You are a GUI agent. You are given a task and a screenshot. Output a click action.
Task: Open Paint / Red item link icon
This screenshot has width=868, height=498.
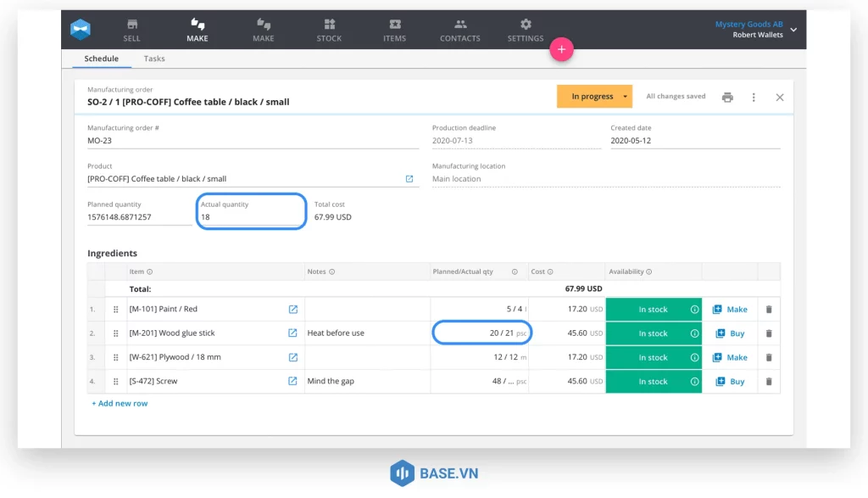tap(293, 310)
